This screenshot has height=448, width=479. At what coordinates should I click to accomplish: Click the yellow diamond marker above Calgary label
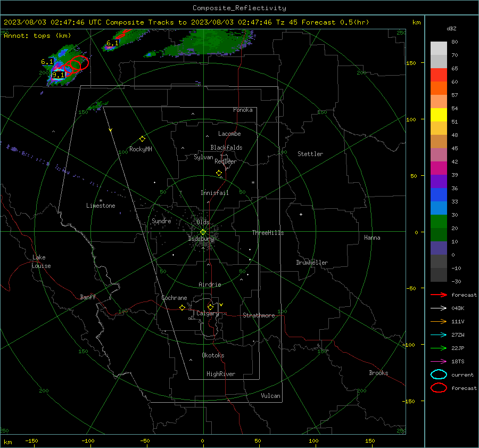coord(210,307)
